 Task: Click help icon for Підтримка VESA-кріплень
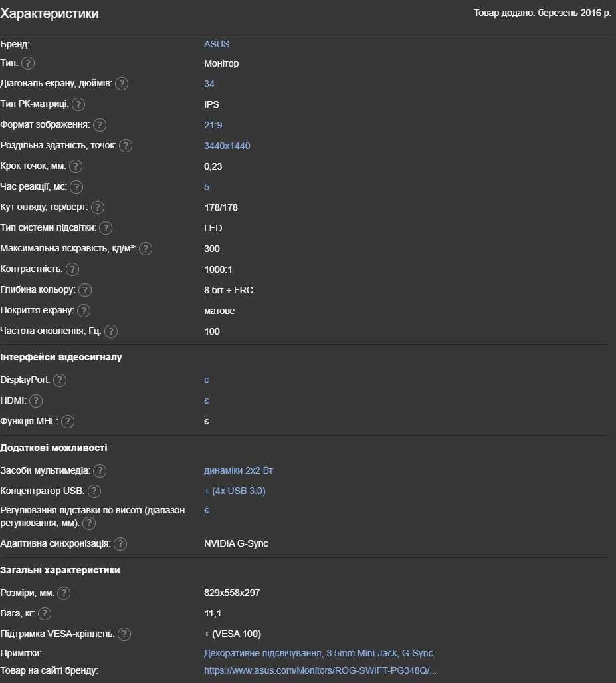tap(124, 634)
